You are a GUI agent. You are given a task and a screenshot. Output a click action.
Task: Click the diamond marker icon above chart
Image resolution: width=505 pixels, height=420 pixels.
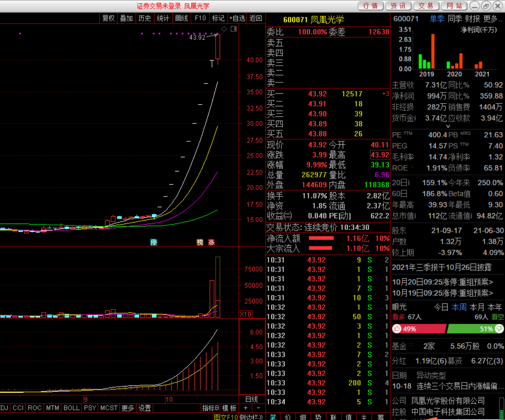click(224, 29)
